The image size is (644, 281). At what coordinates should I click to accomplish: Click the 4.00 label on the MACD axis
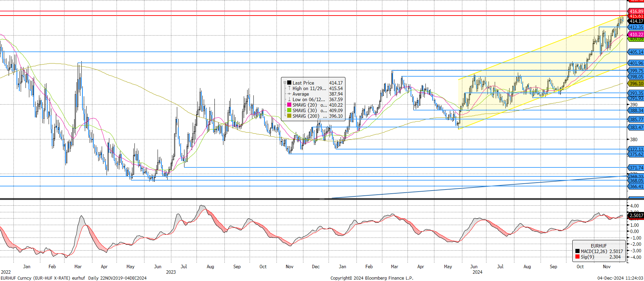[634, 206]
